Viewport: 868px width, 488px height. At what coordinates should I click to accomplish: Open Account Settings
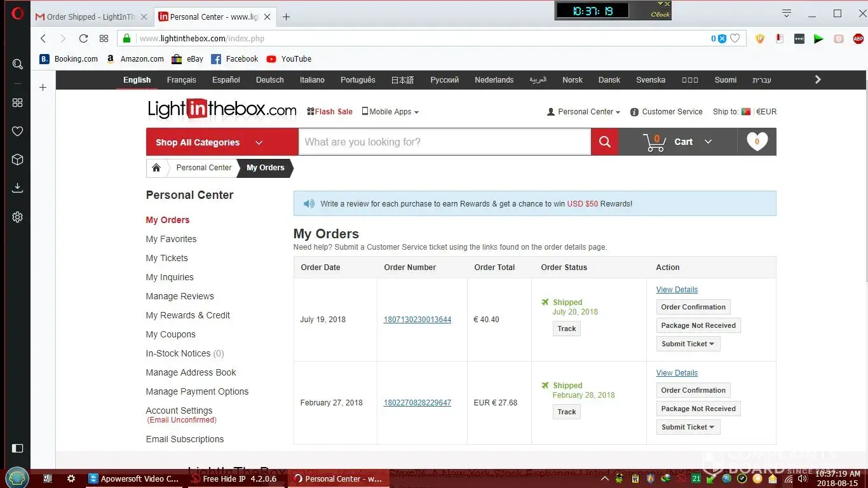point(179,410)
